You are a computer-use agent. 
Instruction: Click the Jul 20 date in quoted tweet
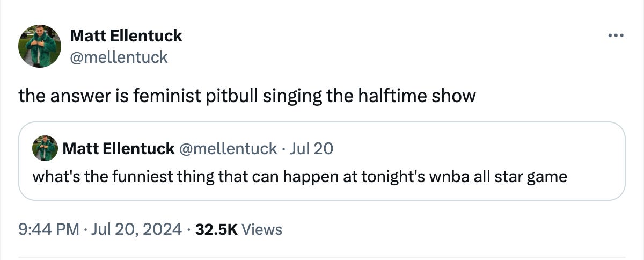(311, 148)
